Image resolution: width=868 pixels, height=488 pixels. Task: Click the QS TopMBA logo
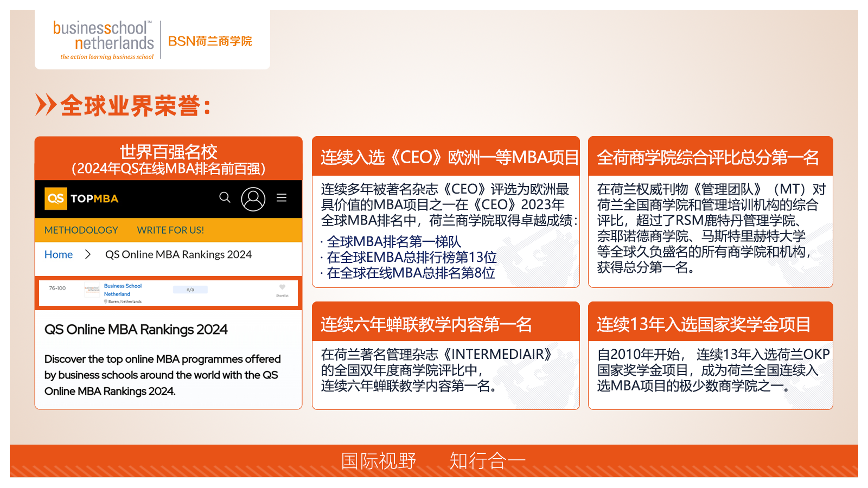point(81,198)
